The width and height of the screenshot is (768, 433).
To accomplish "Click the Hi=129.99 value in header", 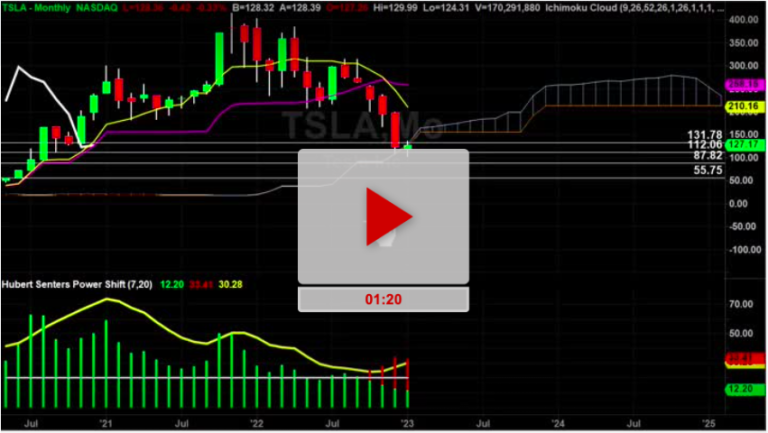I will [x=336, y=6].
